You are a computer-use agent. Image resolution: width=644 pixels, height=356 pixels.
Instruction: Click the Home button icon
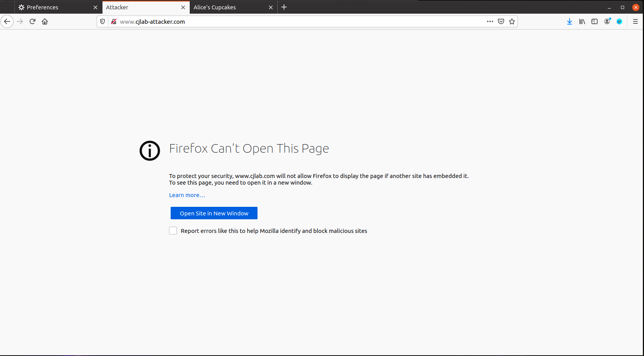click(45, 21)
